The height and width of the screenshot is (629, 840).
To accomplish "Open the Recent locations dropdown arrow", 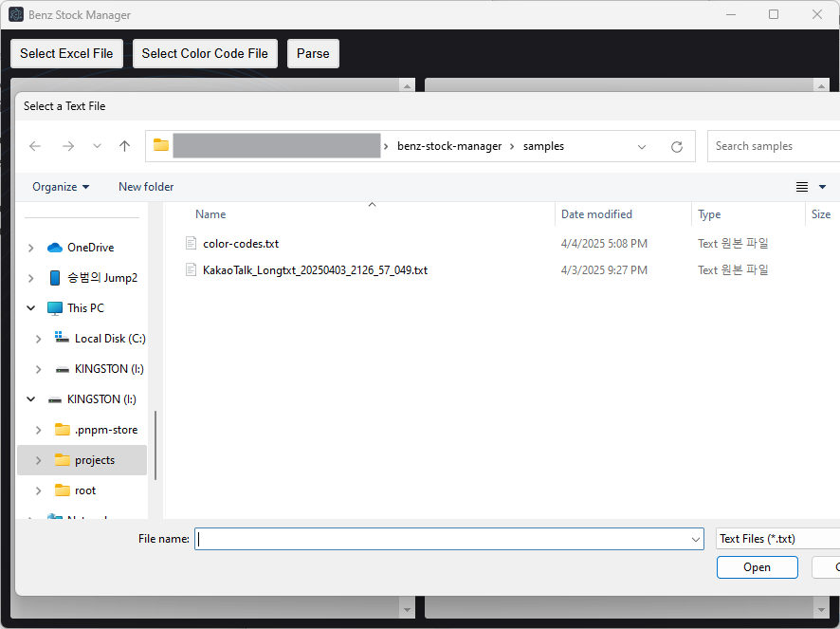I will point(97,146).
